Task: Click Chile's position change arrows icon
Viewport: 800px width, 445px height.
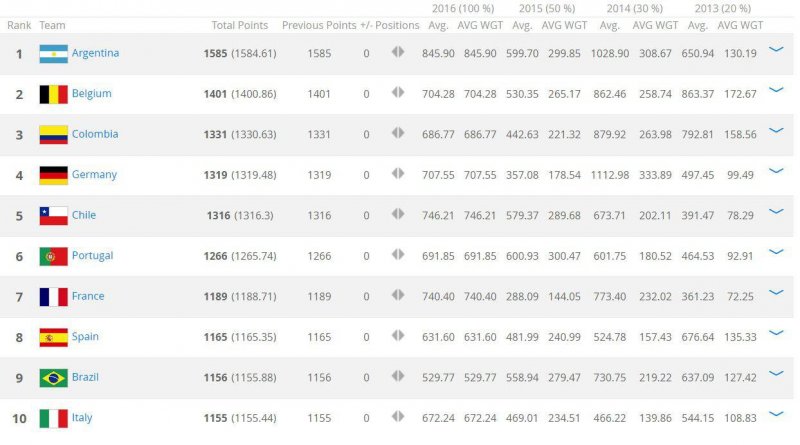Action: (x=398, y=214)
